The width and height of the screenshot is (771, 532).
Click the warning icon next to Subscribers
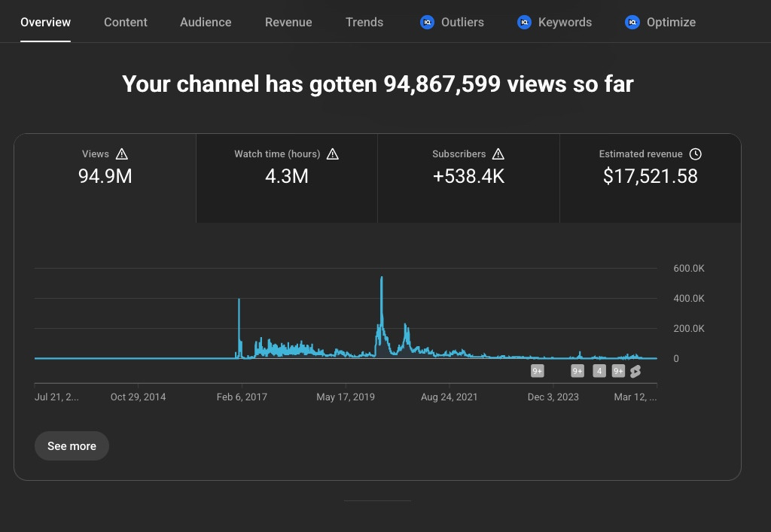click(x=498, y=154)
